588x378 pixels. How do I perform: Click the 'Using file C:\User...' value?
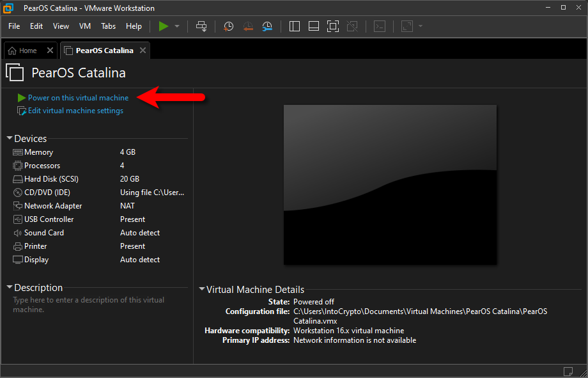tap(152, 193)
